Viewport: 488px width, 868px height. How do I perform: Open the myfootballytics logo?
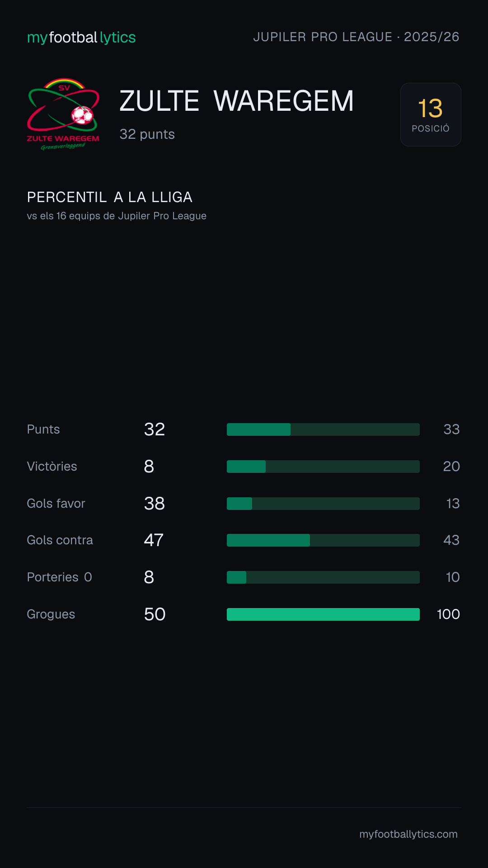click(81, 37)
